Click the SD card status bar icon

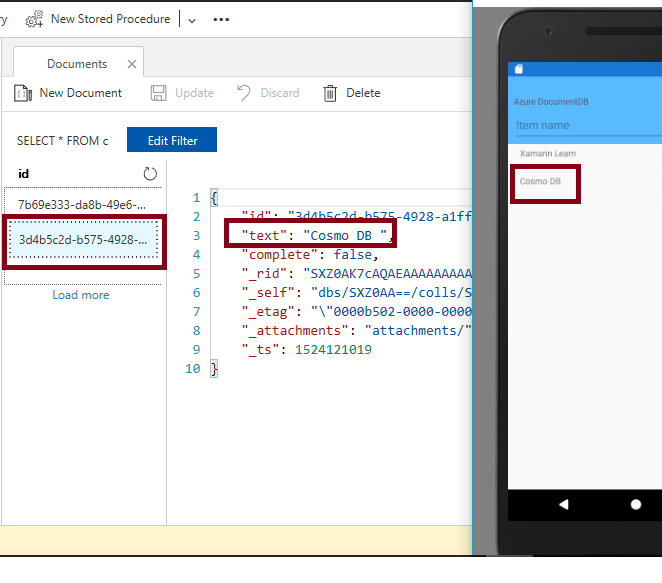coord(519,69)
